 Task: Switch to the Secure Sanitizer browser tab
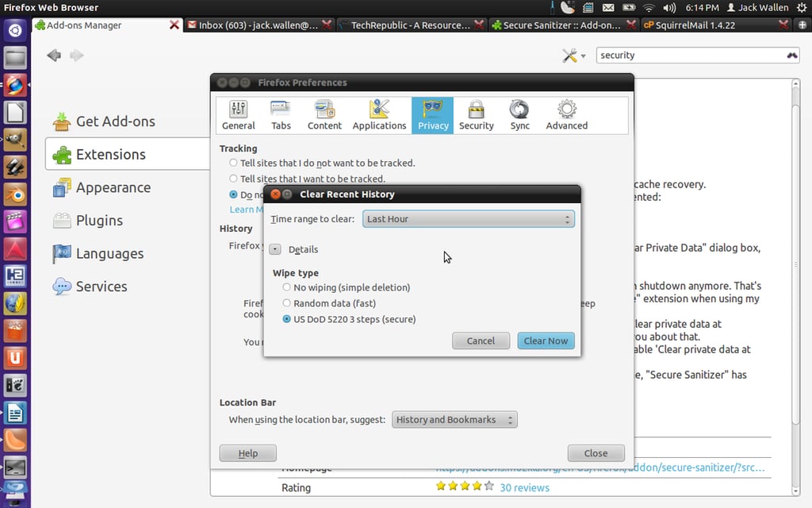[x=563, y=25]
